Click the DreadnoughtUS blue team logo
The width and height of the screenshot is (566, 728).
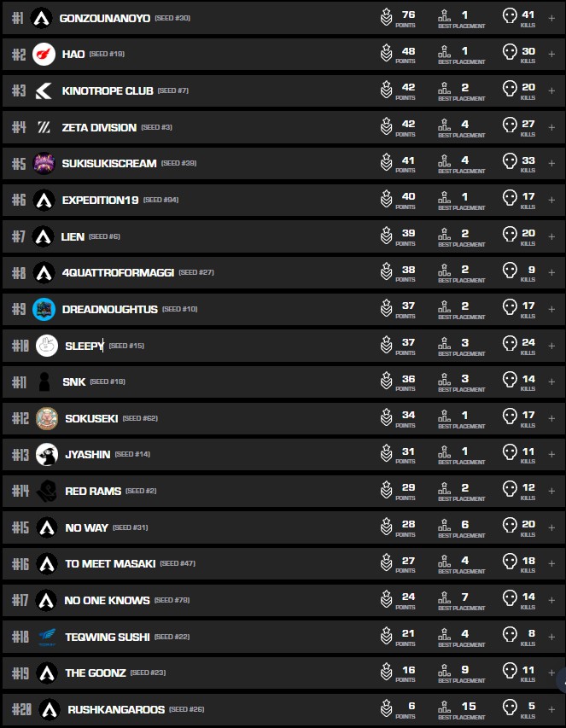click(44, 309)
